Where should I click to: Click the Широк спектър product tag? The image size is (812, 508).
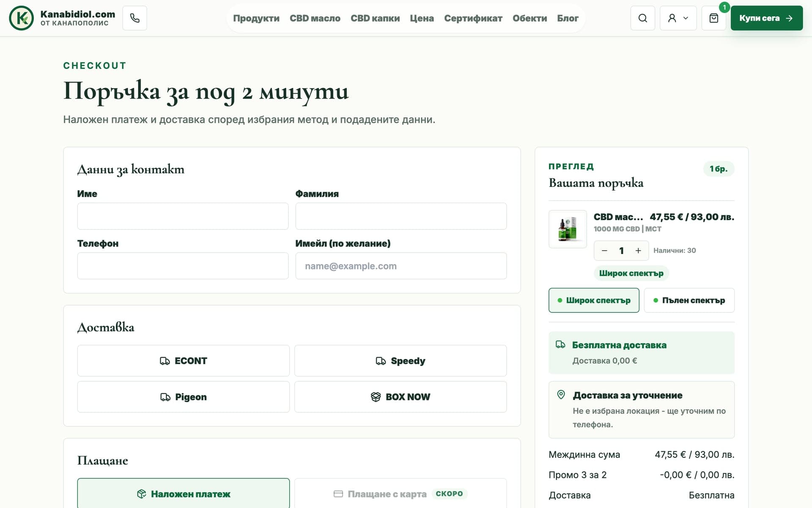[x=631, y=273]
